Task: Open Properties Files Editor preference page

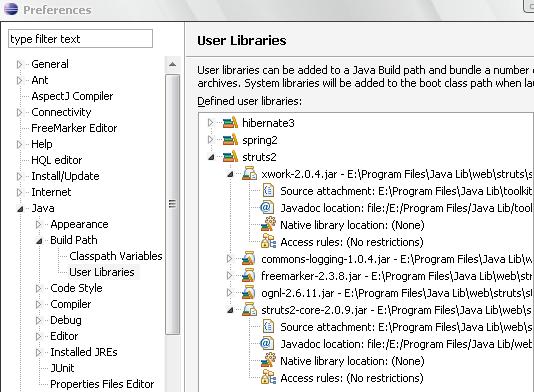Action: click(x=102, y=384)
